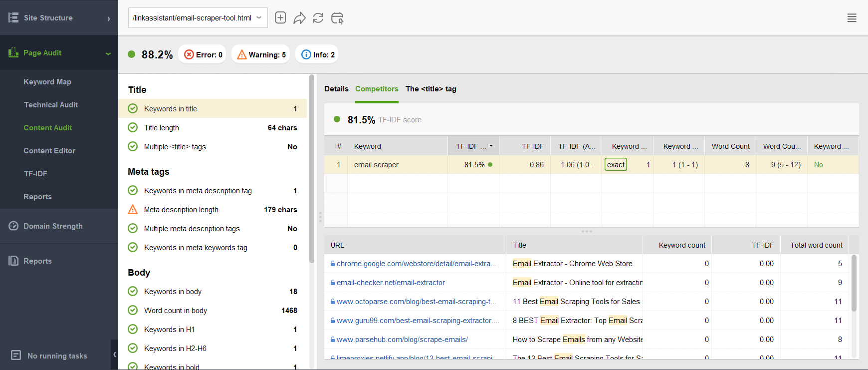
Task: Sort by Total word count column header
Action: coord(815,245)
